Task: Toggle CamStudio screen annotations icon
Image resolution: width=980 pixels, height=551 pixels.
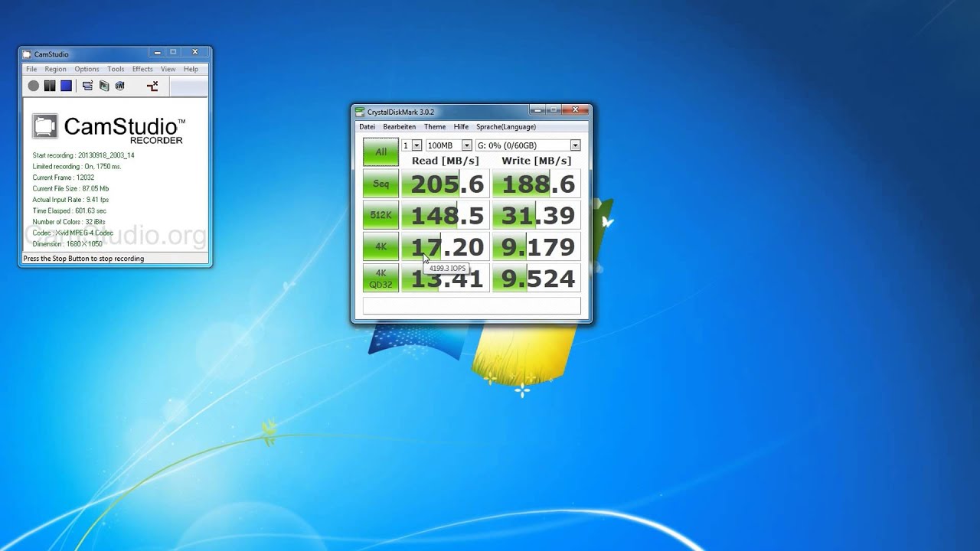Action: [87, 86]
